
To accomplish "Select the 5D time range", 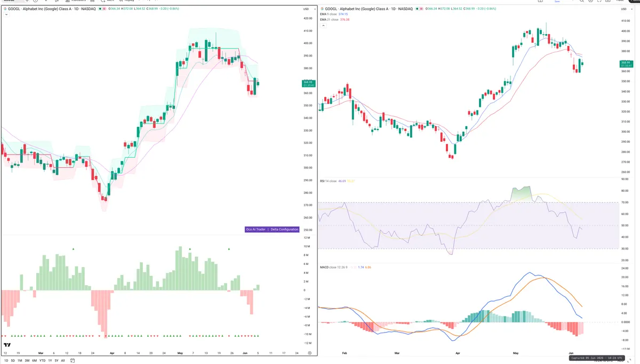I will 13,361.
